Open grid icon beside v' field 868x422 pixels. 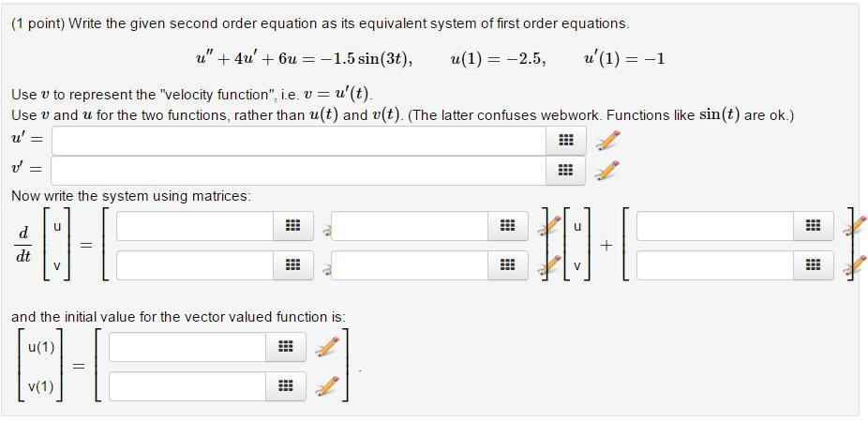click(565, 170)
